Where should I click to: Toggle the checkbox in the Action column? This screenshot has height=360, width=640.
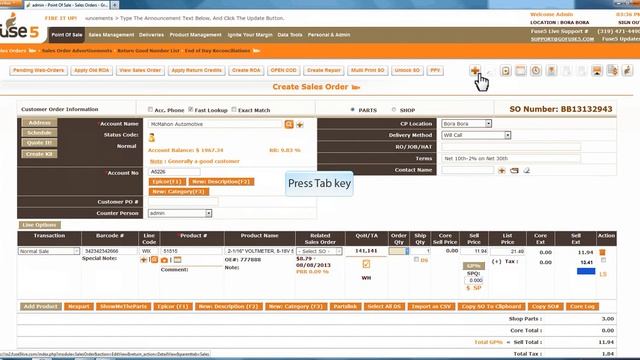pos(603,260)
